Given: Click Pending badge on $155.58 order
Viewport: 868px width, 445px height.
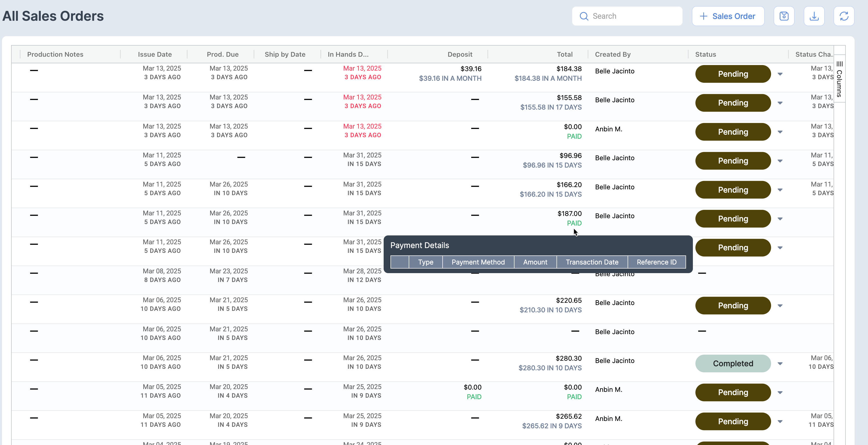Looking at the screenshot, I should click(x=733, y=103).
